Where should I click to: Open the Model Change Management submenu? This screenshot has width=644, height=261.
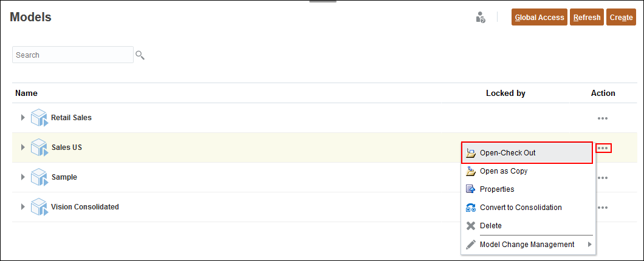pos(527,245)
